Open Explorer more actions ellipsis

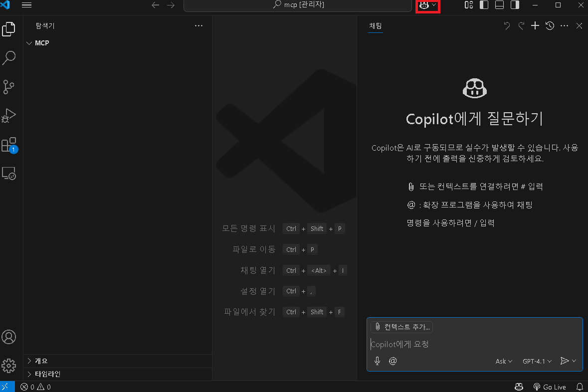[199, 26]
